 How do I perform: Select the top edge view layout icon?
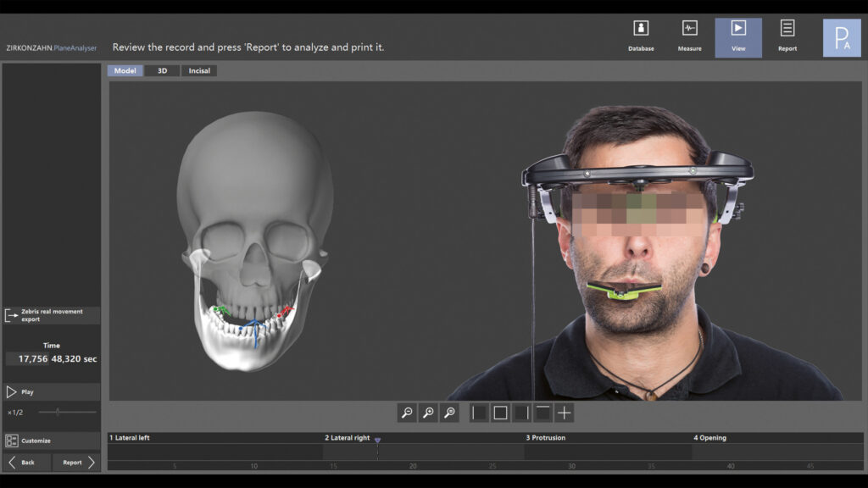(542, 413)
